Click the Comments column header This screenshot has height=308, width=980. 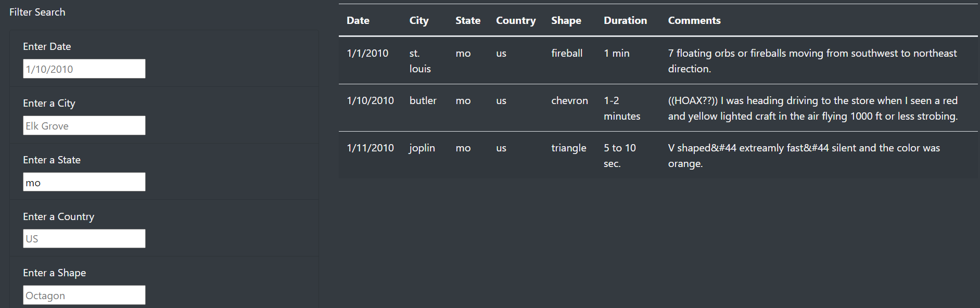pos(694,20)
